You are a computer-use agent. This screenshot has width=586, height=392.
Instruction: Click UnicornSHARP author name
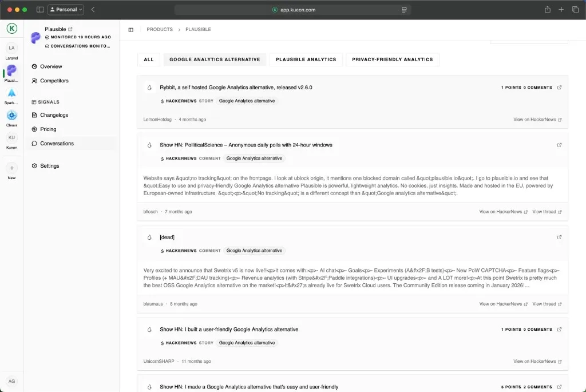coord(159,362)
